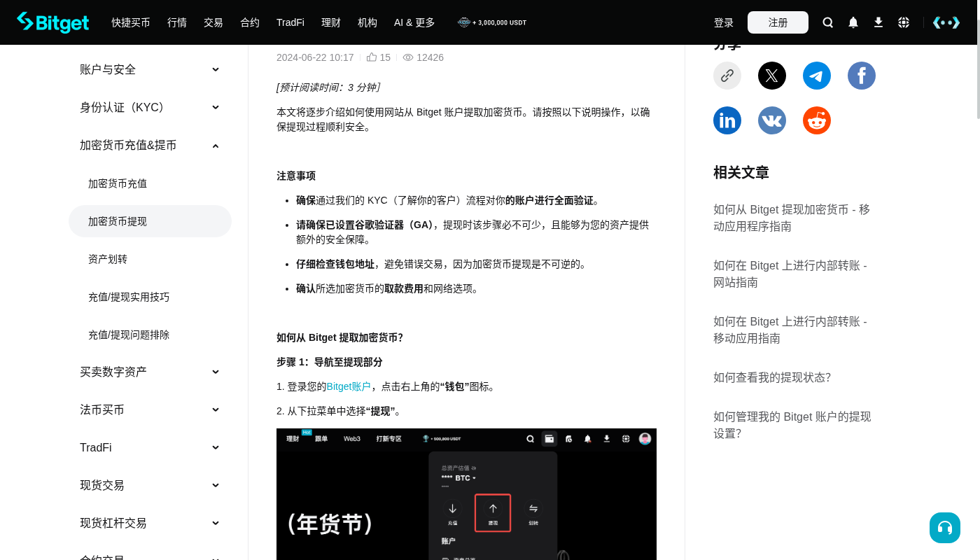Open the search magnifier icon in header
980x560 pixels.
pos(828,22)
